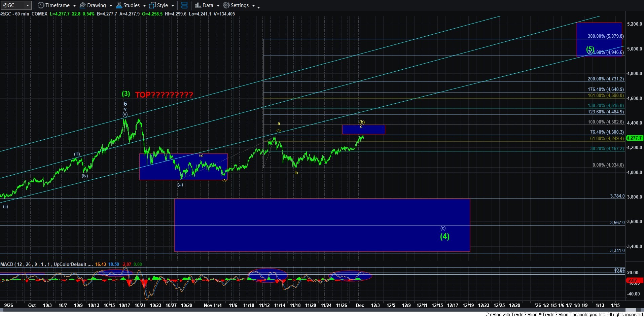Click the Studies flask icon
Viewport: 644px width, 317px height.
(x=119, y=5)
